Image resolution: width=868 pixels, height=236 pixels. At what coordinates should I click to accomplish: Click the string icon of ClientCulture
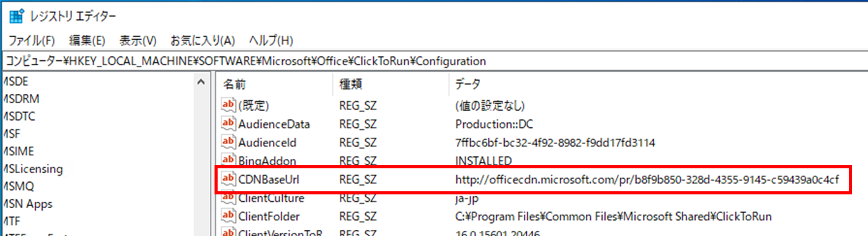(x=228, y=198)
